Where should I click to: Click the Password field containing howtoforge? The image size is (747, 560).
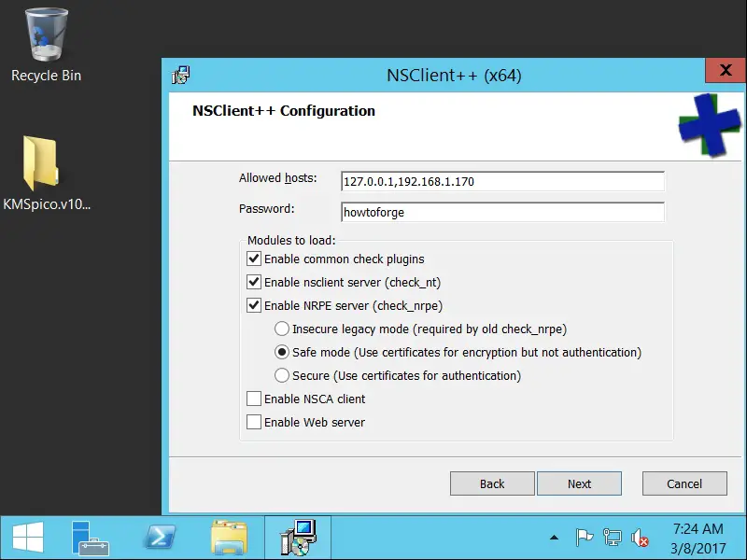(502, 212)
